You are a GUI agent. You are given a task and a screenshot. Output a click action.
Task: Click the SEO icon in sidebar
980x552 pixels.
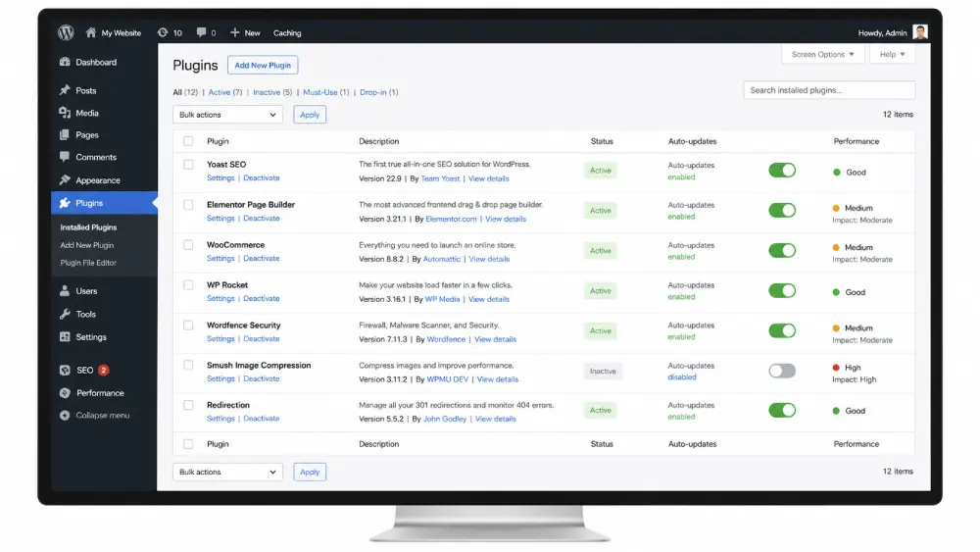65,370
